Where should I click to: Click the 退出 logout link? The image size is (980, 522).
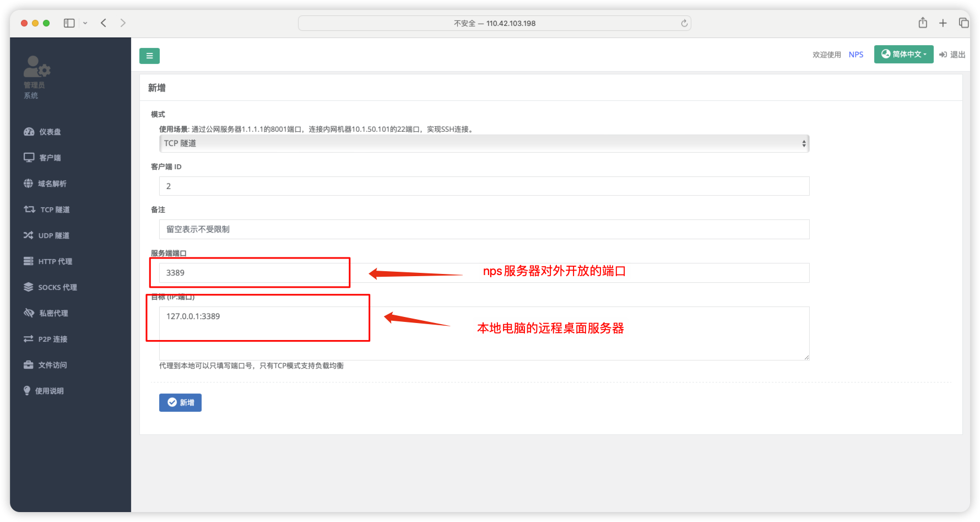[952, 55]
